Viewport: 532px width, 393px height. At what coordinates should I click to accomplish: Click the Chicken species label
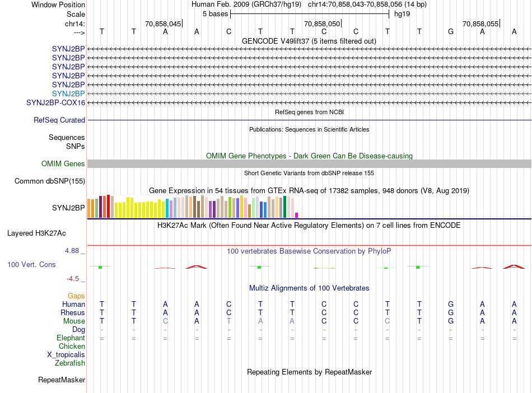pyautogui.click(x=72, y=346)
